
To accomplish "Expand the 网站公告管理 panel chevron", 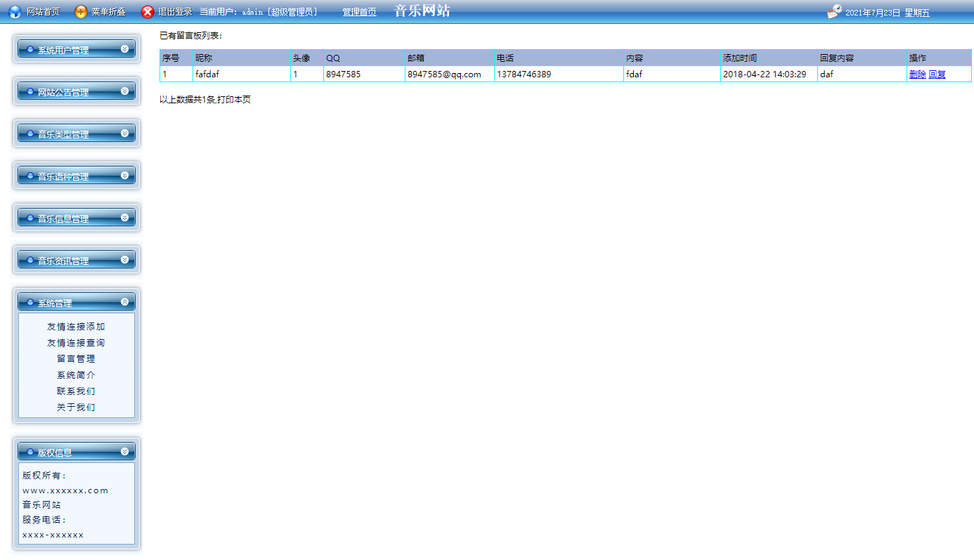I will tap(125, 91).
